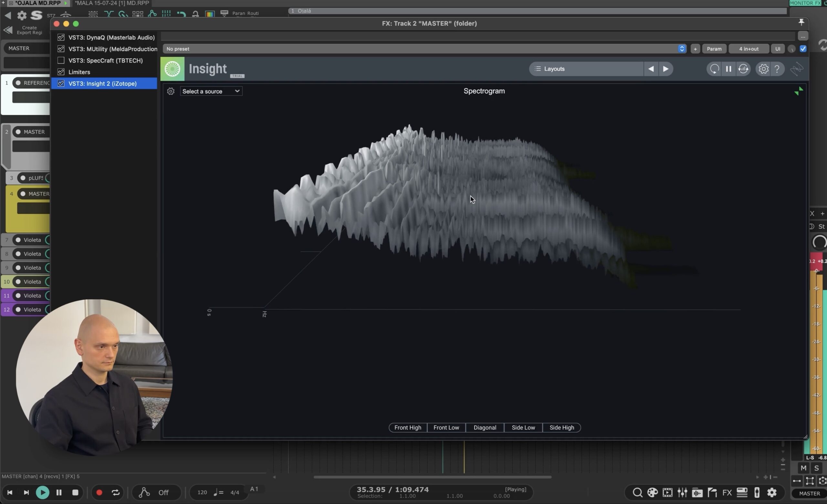Click the horizontal arrange scrollbar
827x504 pixels.
432,477
